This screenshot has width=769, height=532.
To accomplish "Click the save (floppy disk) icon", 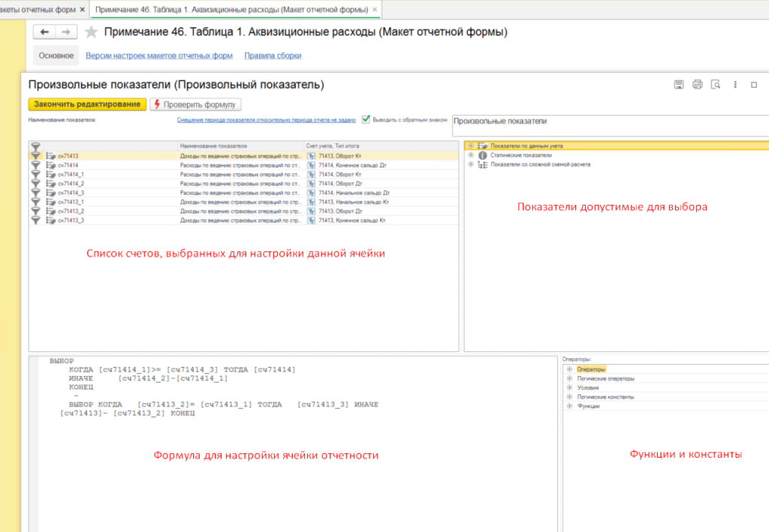I will tap(679, 85).
